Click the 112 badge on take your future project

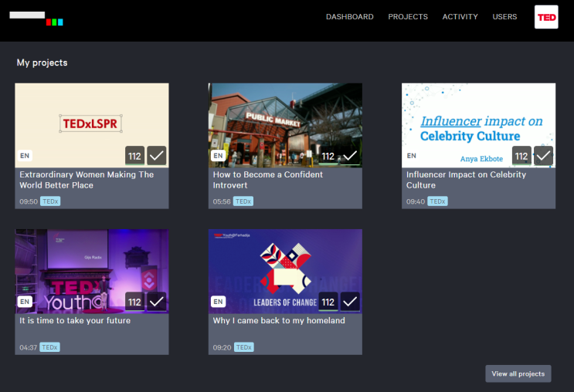coord(134,302)
